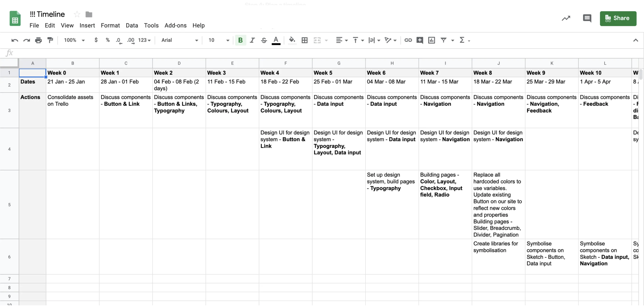Toggle Bold formatting button
Image resolution: width=644 pixels, height=307 pixels.
(x=240, y=40)
